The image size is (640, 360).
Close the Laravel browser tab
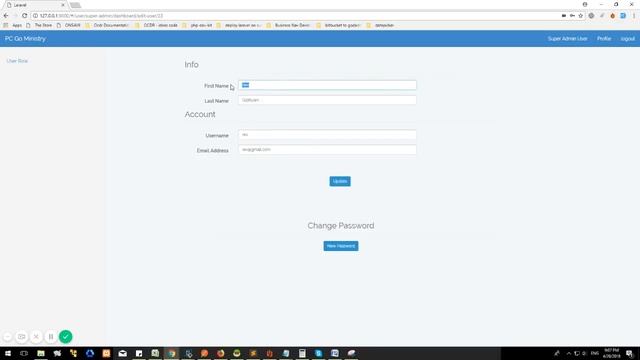(63, 5)
